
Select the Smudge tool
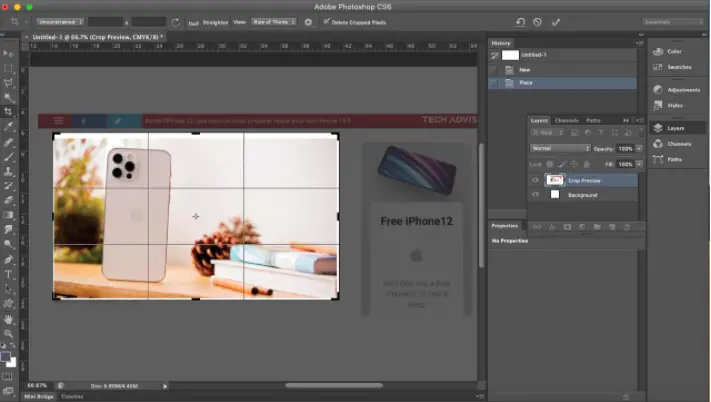point(8,229)
